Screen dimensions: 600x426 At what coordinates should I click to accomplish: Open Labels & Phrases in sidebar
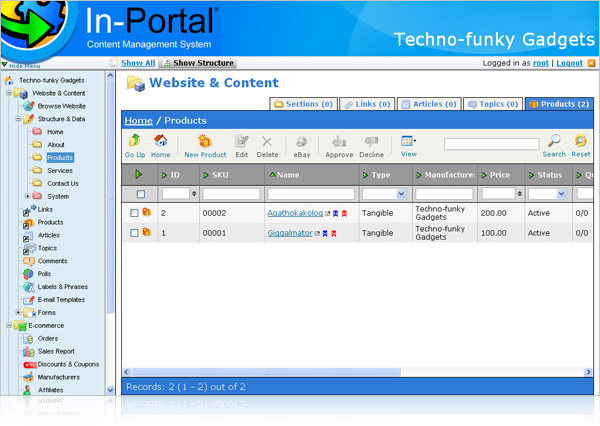pos(63,287)
